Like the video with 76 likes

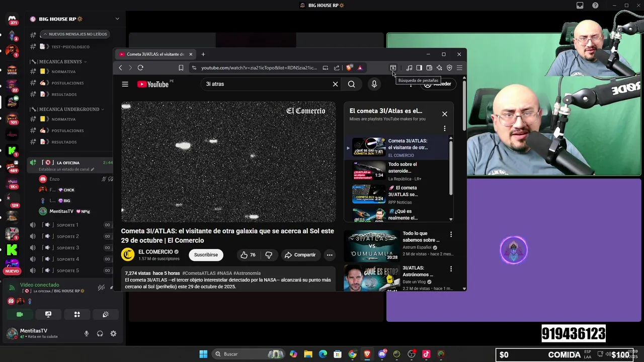pyautogui.click(x=248, y=255)
